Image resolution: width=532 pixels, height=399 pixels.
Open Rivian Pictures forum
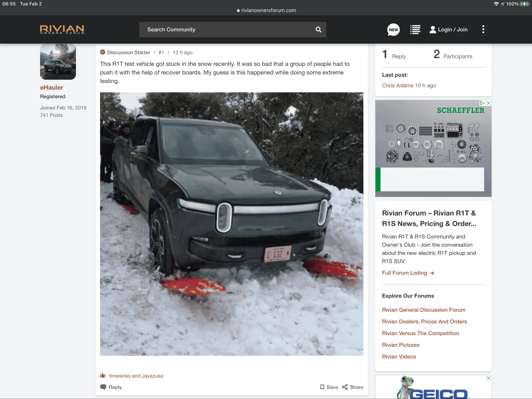[x=401, y=345]
